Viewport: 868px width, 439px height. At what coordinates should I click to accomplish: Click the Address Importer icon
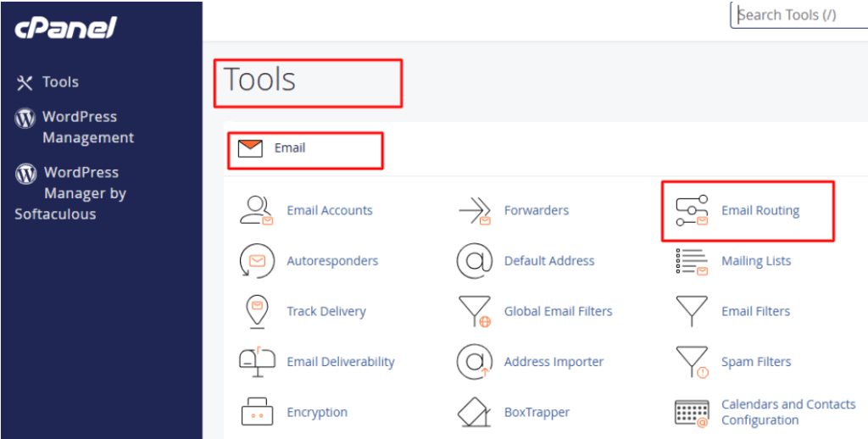coord(475,362)
